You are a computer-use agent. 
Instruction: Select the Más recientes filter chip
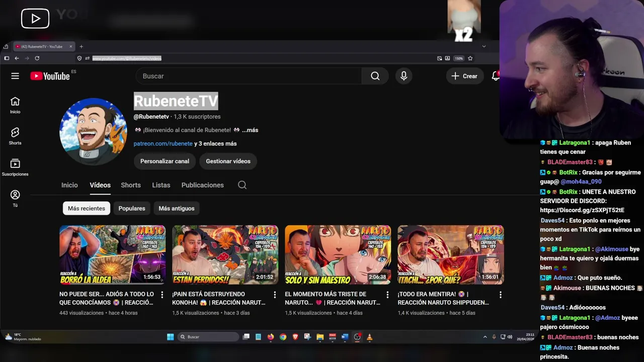pos(87,208)
